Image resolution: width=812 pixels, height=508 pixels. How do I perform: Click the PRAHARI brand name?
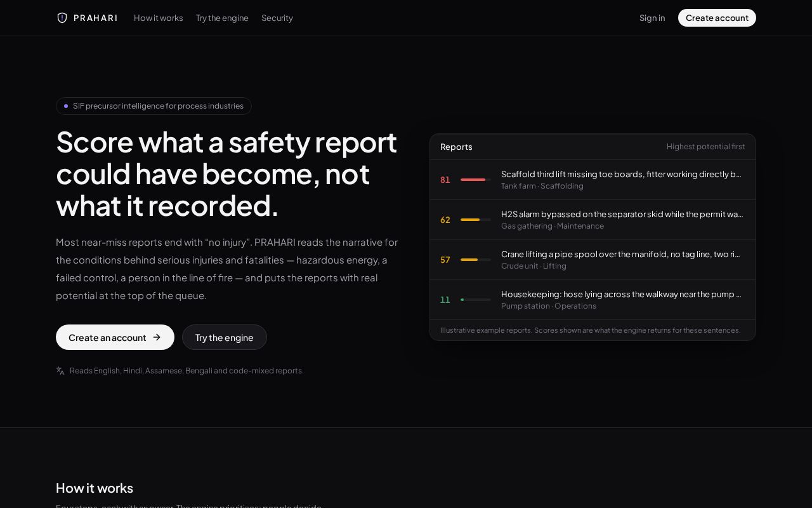[95, 18]
